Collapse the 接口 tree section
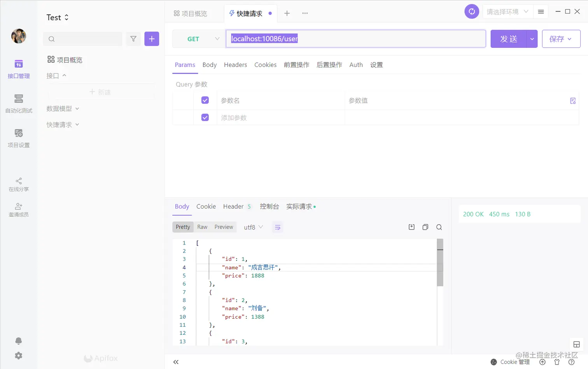Image resolution: width=588 pixels, height=369 pixels. click(x=56, y=76)
